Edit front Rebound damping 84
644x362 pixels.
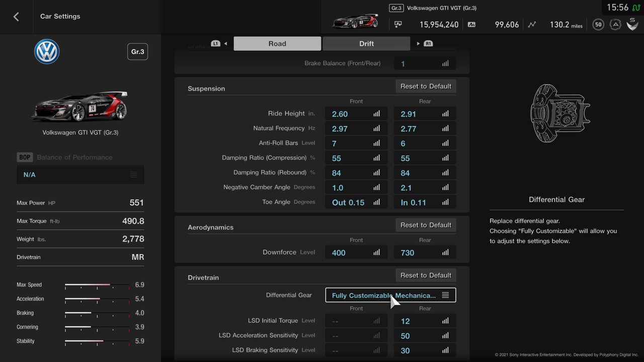(356, 172)
